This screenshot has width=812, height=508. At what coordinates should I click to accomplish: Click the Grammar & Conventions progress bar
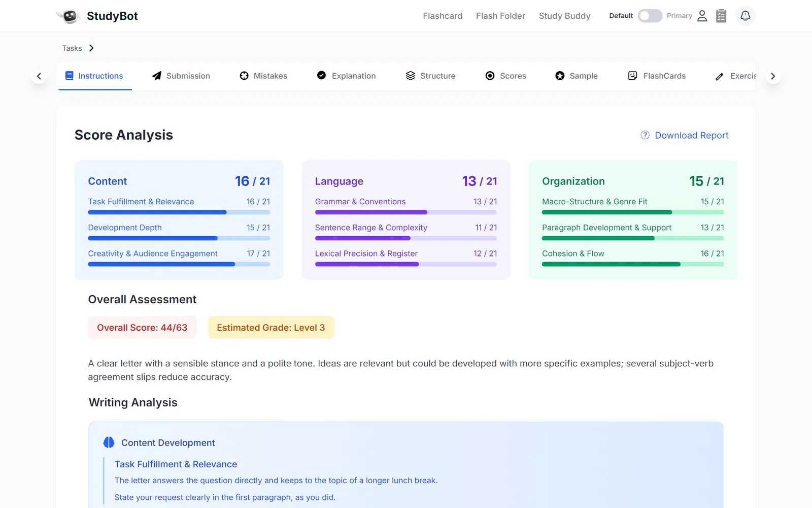pos(406,212)
